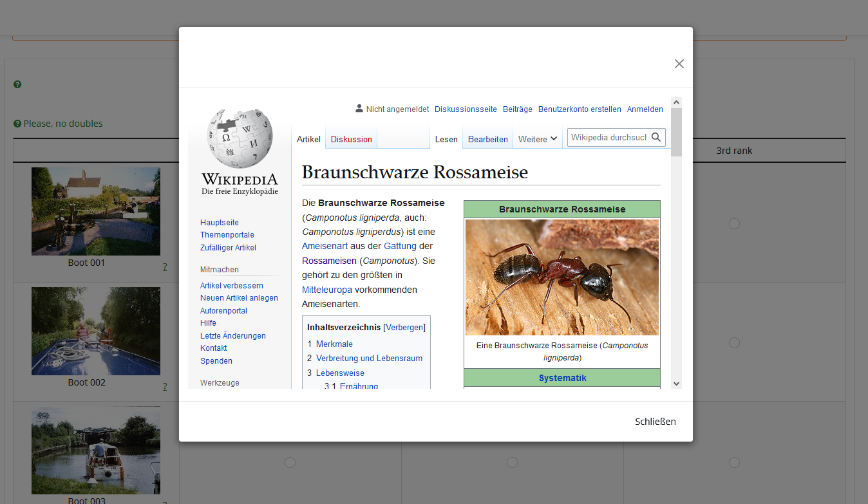
Task: Click the scrollbar down arrow in the Wikipedia frame
Action: coord(676,383)
